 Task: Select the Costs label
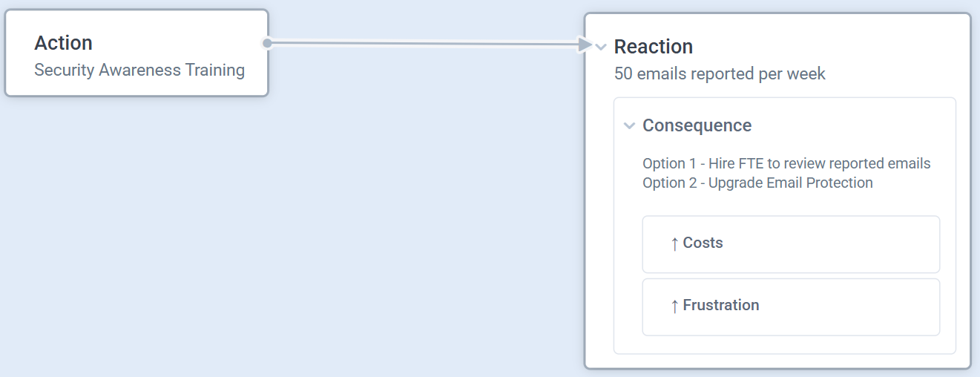pos(703,243)
